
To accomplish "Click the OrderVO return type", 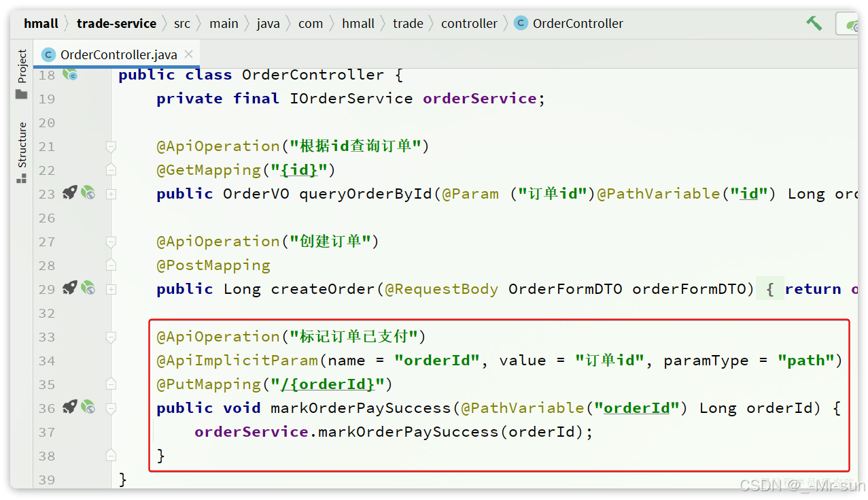I will tap(256, 194).
